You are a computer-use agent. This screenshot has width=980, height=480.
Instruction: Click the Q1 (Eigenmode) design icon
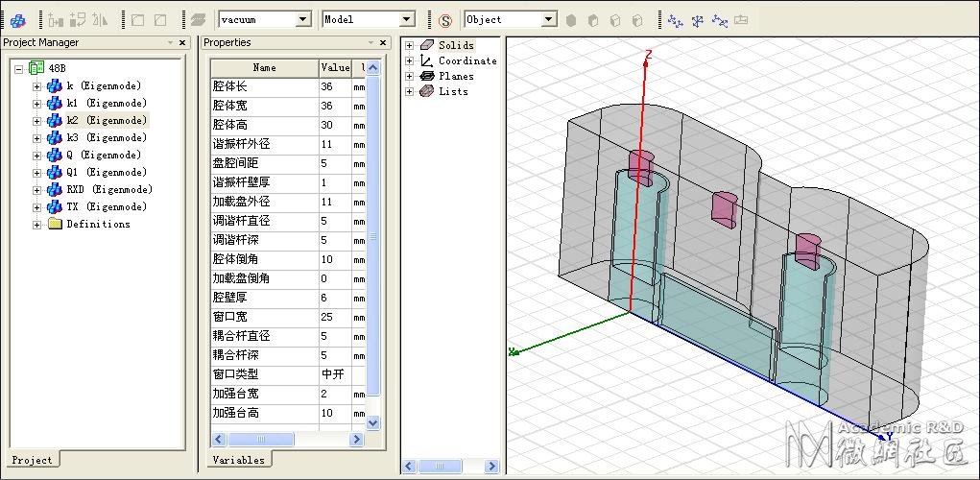point(55,172)
